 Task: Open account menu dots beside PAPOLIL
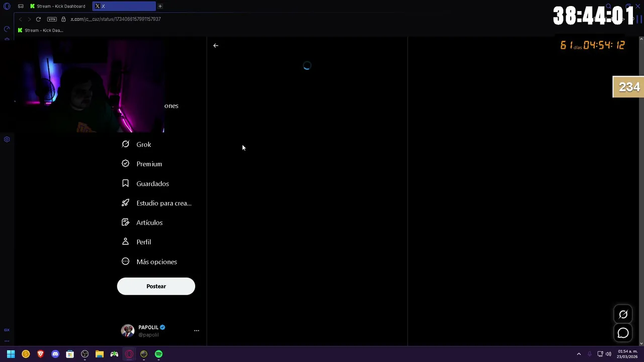coord(197,330)
